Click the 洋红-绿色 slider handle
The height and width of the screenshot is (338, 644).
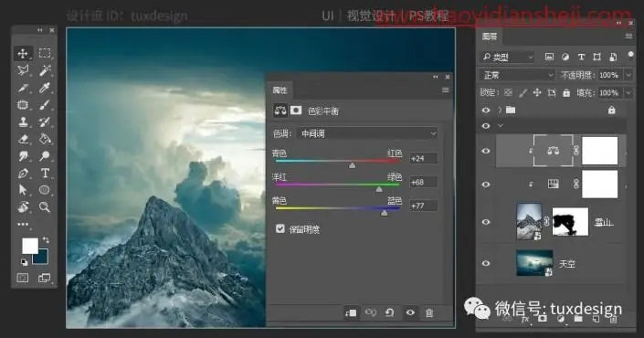[379, 189]
